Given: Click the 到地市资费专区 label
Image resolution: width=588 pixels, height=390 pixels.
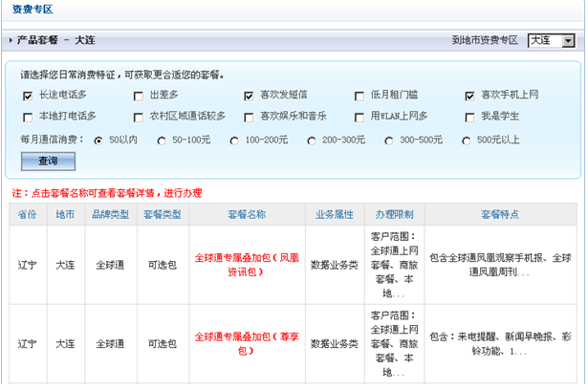Looking at the screenshot, I should (x=485, y=40).
